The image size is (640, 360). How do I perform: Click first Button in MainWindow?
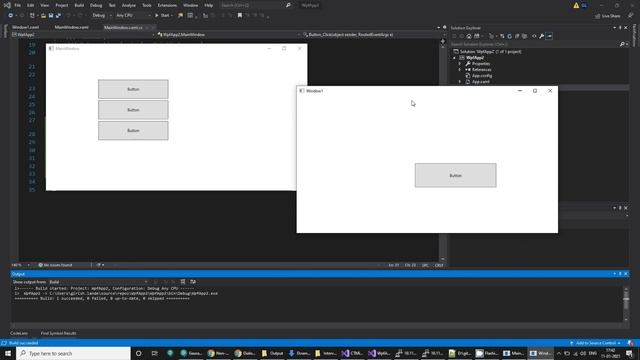tap(133, 89)
